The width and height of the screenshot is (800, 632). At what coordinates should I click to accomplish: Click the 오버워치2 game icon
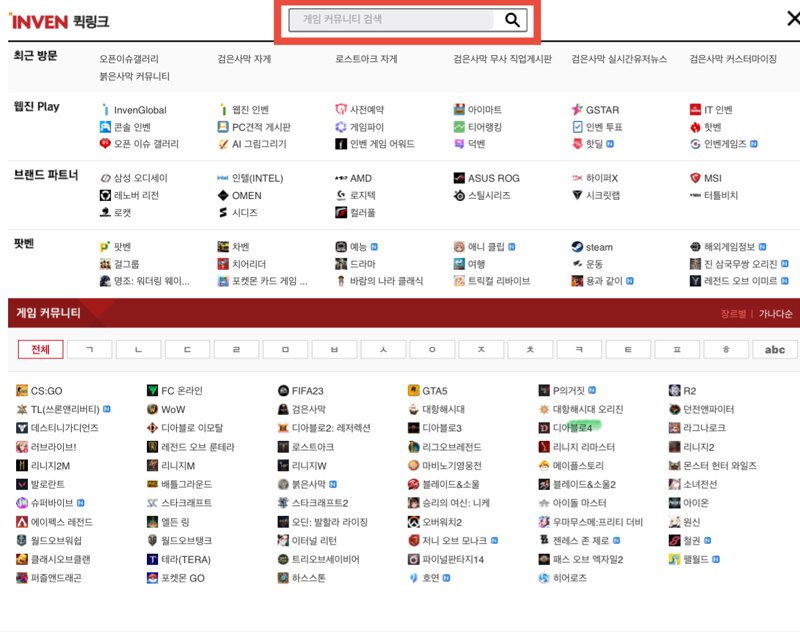point(413,522)
